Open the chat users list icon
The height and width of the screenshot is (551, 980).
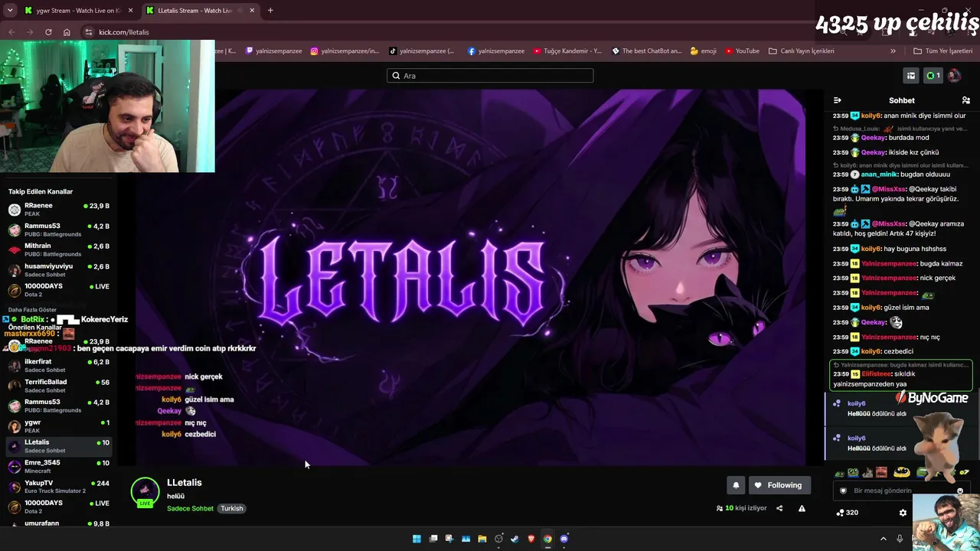965,100
